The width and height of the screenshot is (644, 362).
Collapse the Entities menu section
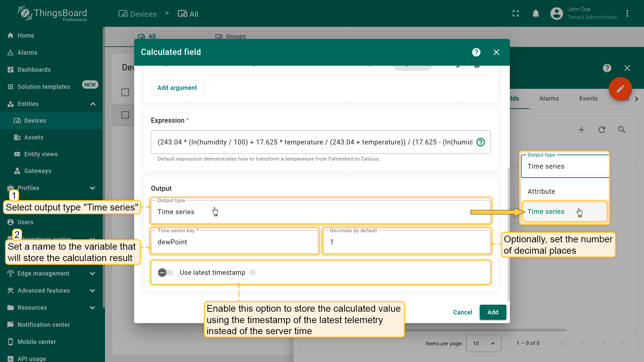[x=93, y=104]
